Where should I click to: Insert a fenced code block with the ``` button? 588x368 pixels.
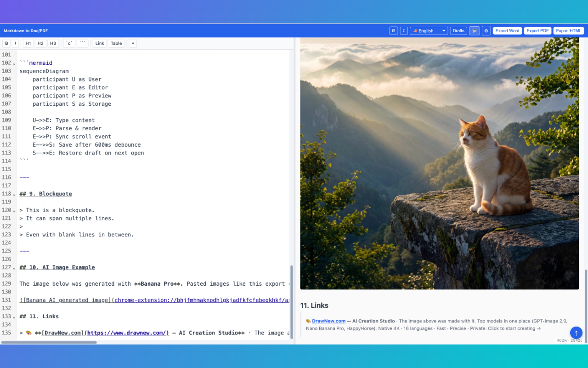coord(83,43)
